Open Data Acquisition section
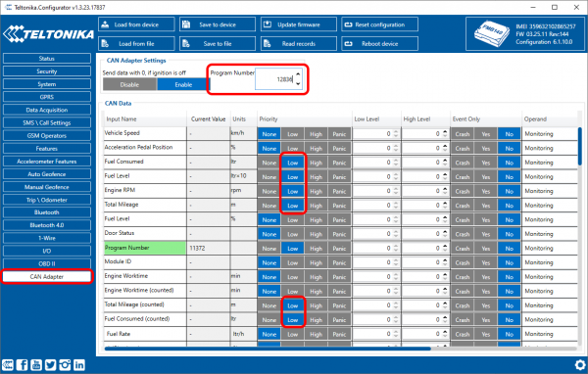 click(x=47, y=110)
